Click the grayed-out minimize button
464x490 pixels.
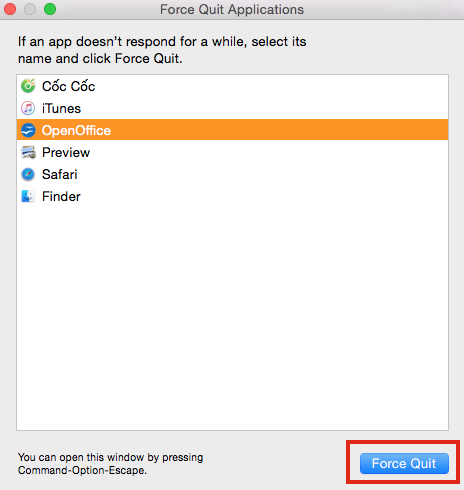(30, 9)
